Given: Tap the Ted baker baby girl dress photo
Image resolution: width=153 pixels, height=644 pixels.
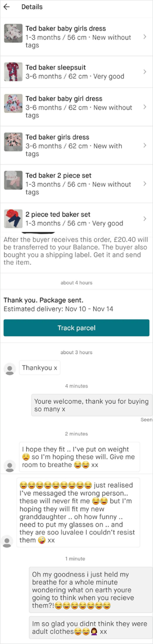Looking at the screenshot, I should click(x=13, y=104).
